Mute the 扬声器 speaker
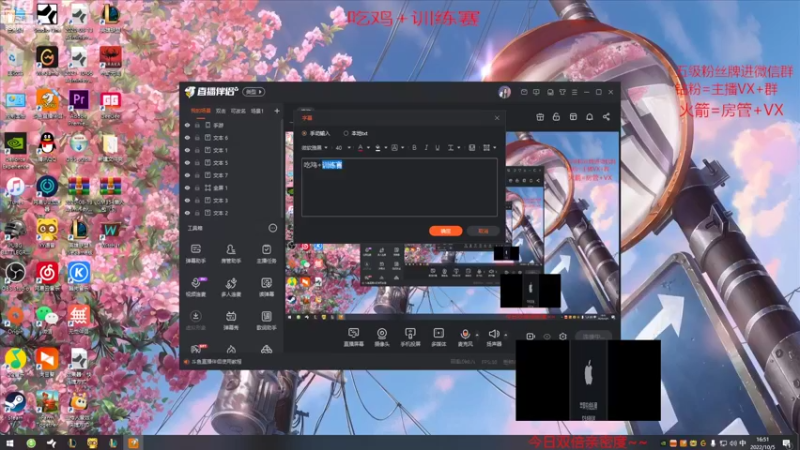Image resolution: width=800 pixels, height=450 pixels. [493, 337]
